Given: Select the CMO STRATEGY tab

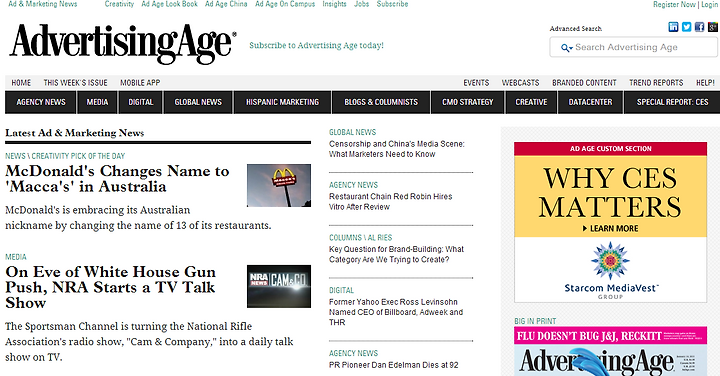Looking at the screenshot, I should click(467, 102).
